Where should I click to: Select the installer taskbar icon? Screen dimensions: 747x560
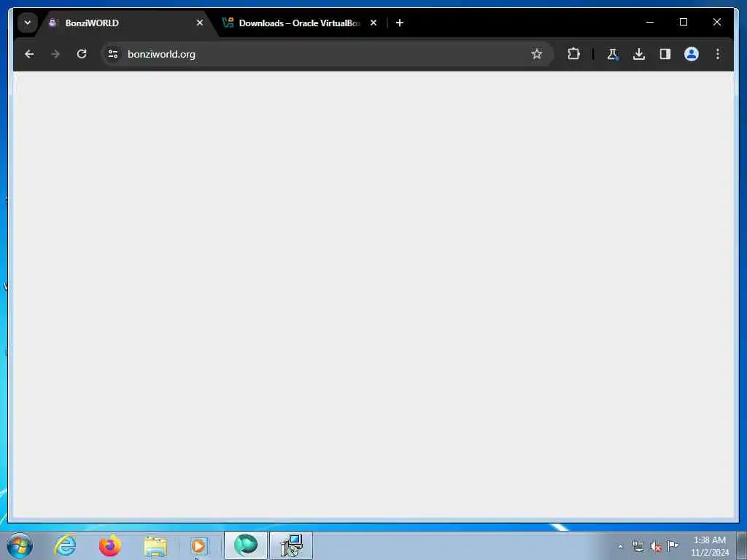[291, 545]
